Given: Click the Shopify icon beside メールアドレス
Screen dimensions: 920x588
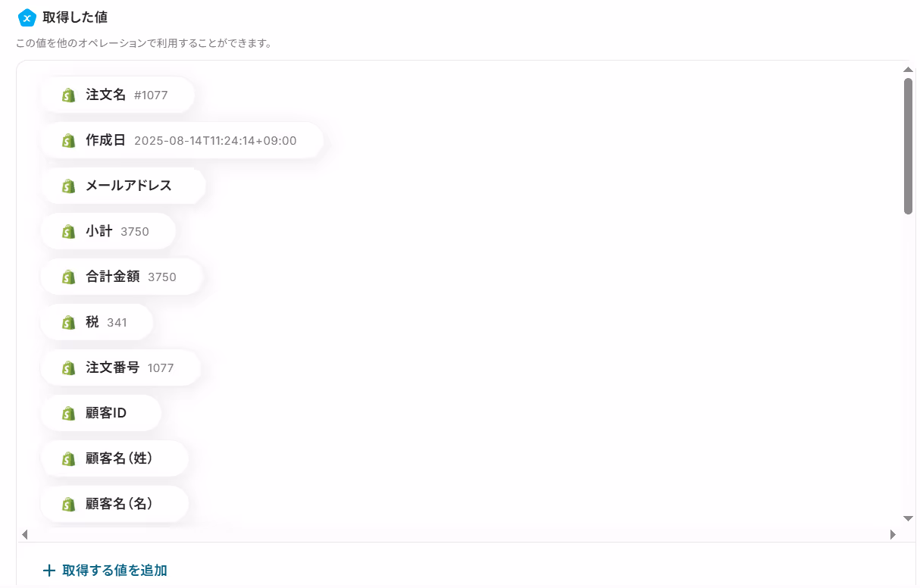Looking at the screenshot, I should 69,186.
